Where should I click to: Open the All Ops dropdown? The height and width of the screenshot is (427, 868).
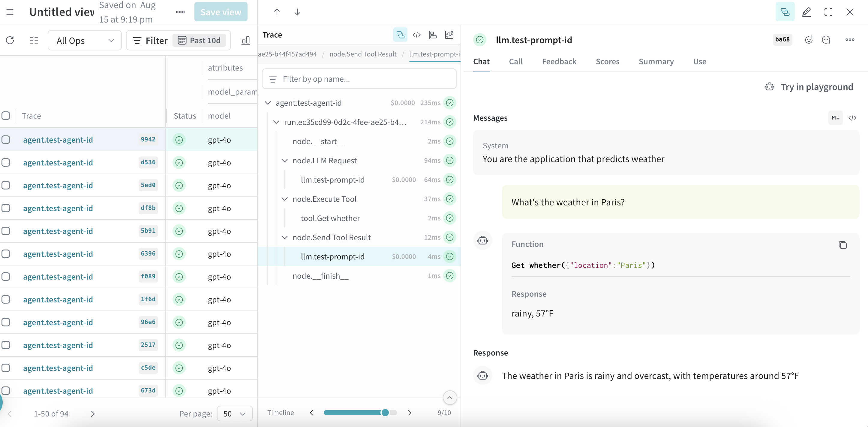coord(85,41)
